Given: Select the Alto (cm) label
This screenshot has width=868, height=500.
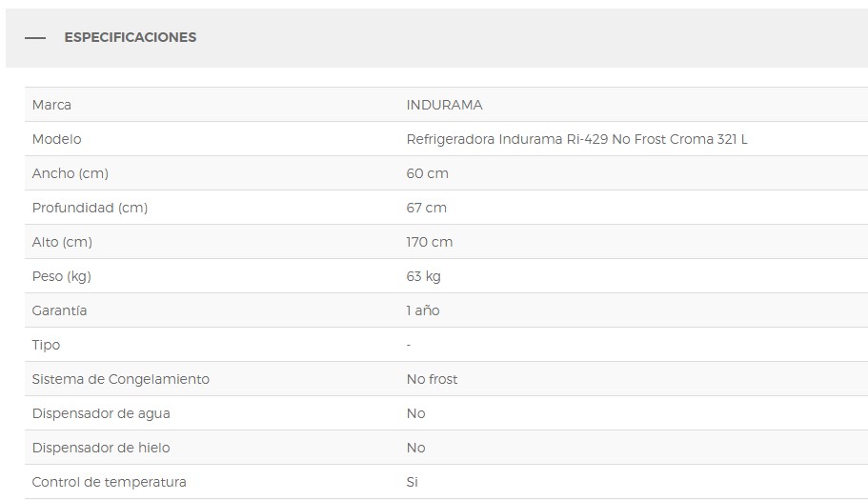Looking at the screenshot, I should click(x=62, y=242).
